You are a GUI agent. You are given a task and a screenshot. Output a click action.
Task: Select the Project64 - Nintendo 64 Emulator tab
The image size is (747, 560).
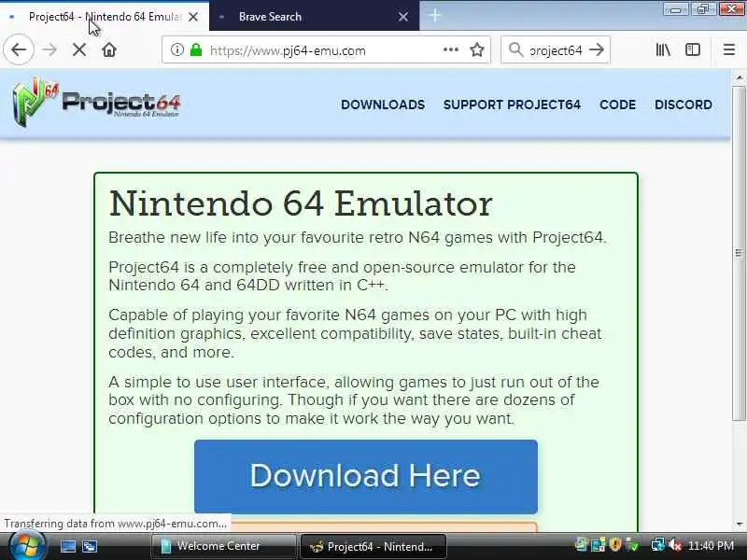click(105, 17)
